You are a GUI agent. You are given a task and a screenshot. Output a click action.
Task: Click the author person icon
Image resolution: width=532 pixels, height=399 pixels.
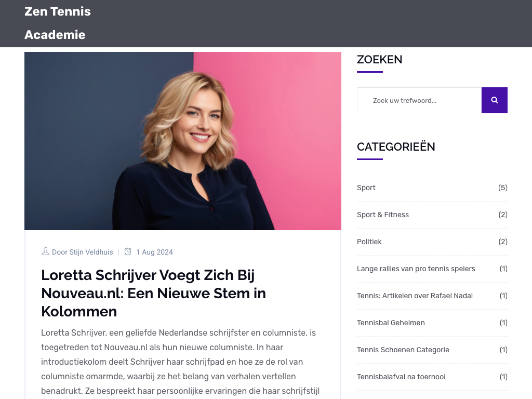(x=45, y=251)
